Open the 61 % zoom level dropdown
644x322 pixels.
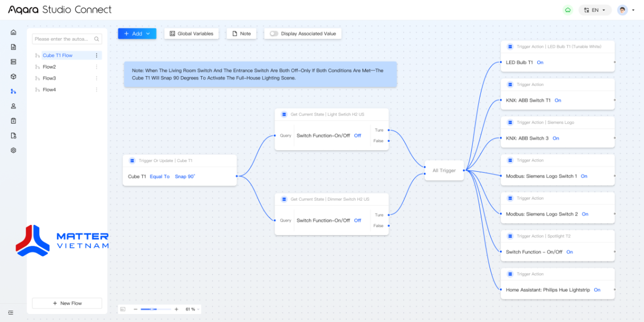click(193, 309)
